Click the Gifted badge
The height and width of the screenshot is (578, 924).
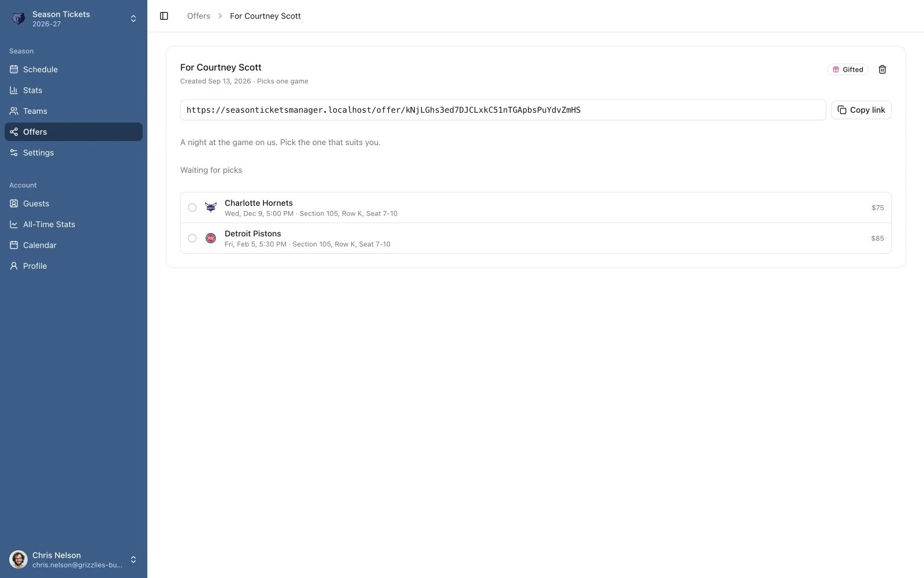(848, 69)
